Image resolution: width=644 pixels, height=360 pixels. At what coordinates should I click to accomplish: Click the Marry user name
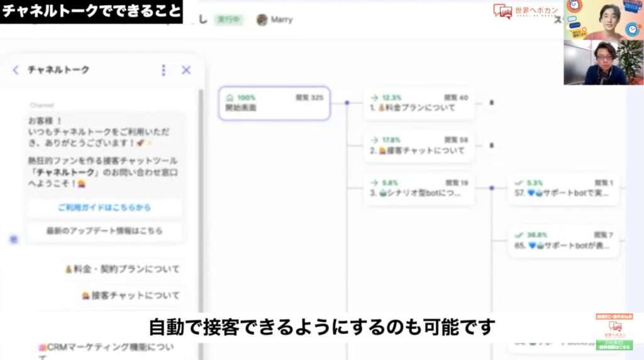click(x=282, y=20)
